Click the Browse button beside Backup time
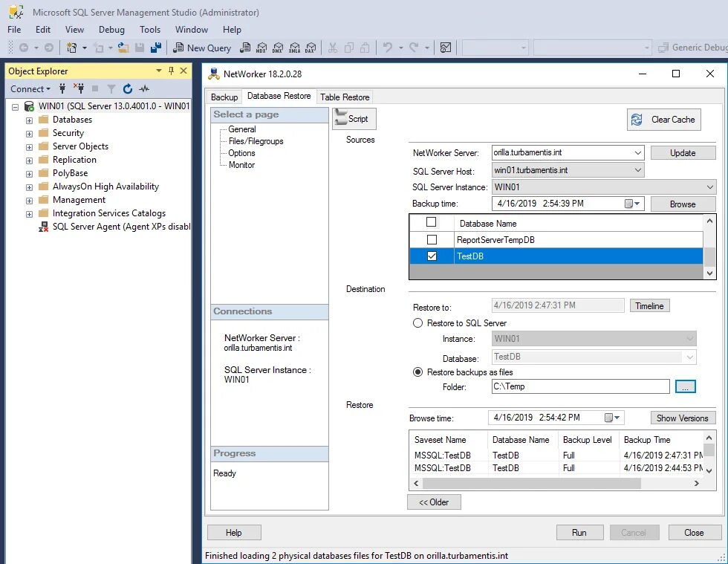This screenshot has height=564, width=728. point(683,204)
